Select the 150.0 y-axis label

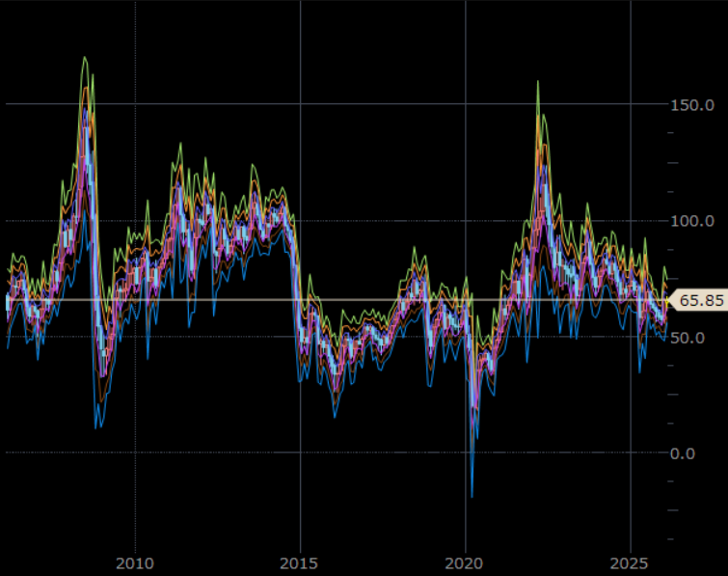[x=692, y=103]
